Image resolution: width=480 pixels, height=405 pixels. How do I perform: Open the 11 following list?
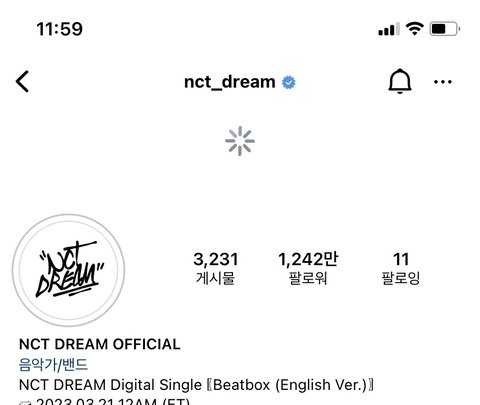click(x=401, y=269)
